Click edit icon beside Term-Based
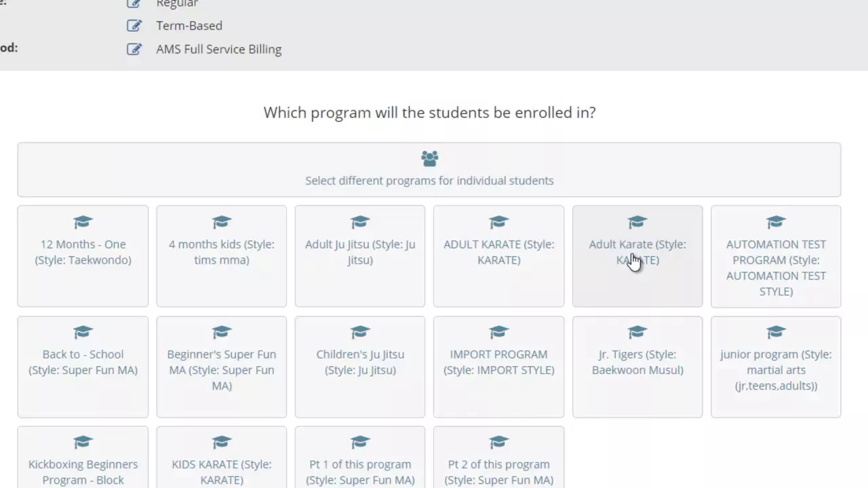Image resolution: width=868 pixels, height=488 pixels. pos(134,26)
